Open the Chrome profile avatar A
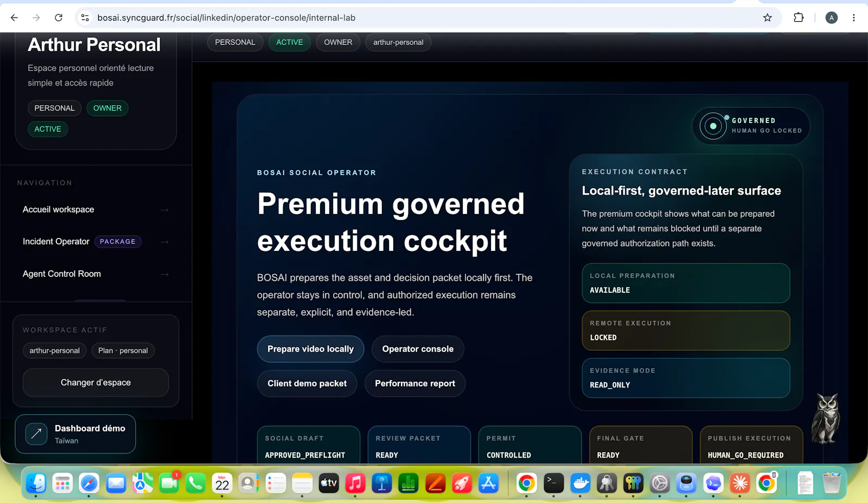868x503 pixels. click(831, 18)
